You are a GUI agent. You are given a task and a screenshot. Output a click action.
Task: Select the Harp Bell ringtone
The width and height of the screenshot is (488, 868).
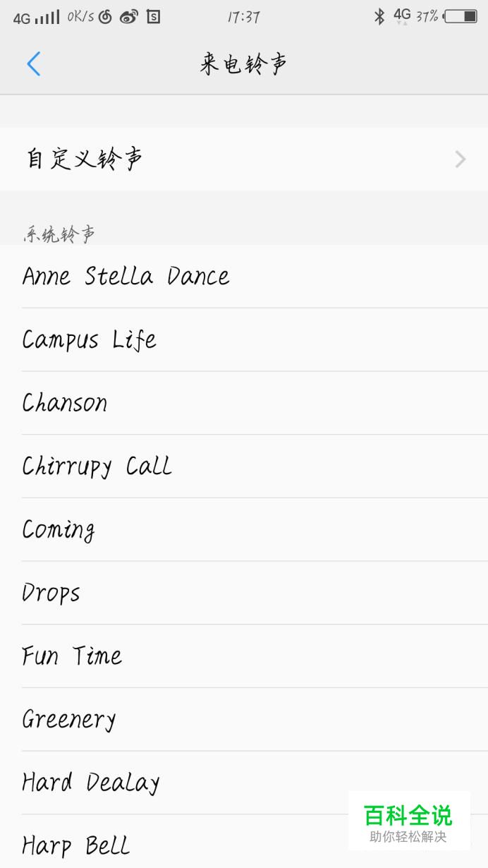[x=76, y=845]
